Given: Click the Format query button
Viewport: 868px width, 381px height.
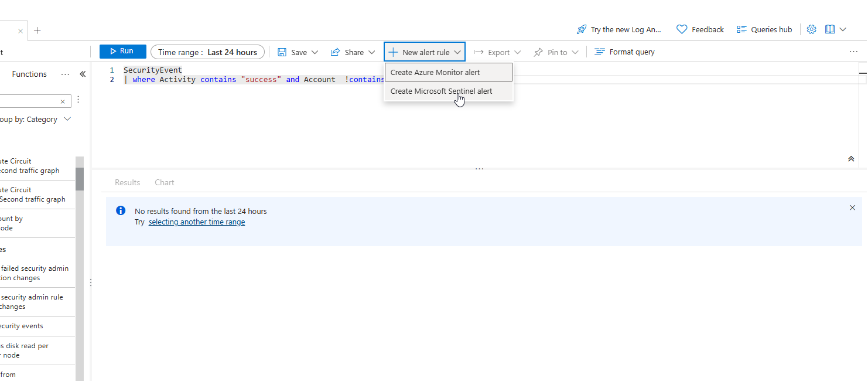Looking at the screenshot, I should (x=624, y=52).
